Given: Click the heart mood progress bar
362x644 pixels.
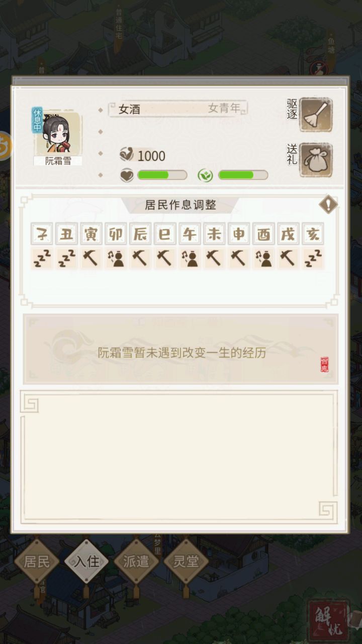Looking at the screenshot, I should pyautogui.click(x=162, y=175).
